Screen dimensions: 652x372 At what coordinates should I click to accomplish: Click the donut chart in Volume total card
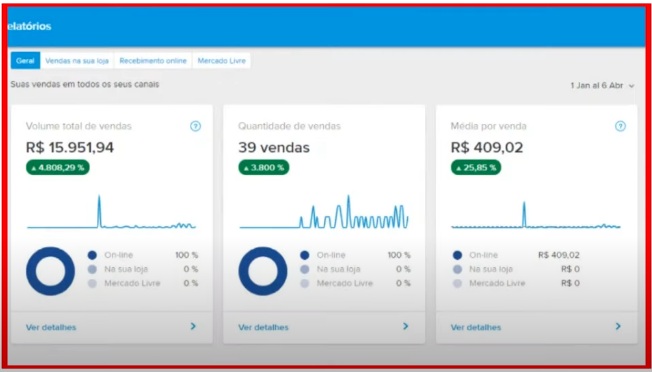click(x=50, y=271)
